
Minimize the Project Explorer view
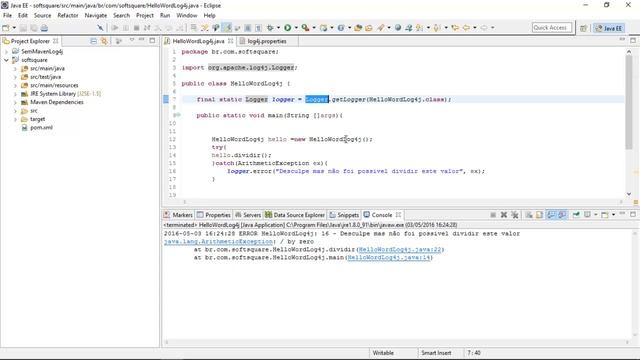tap(142, 40)
